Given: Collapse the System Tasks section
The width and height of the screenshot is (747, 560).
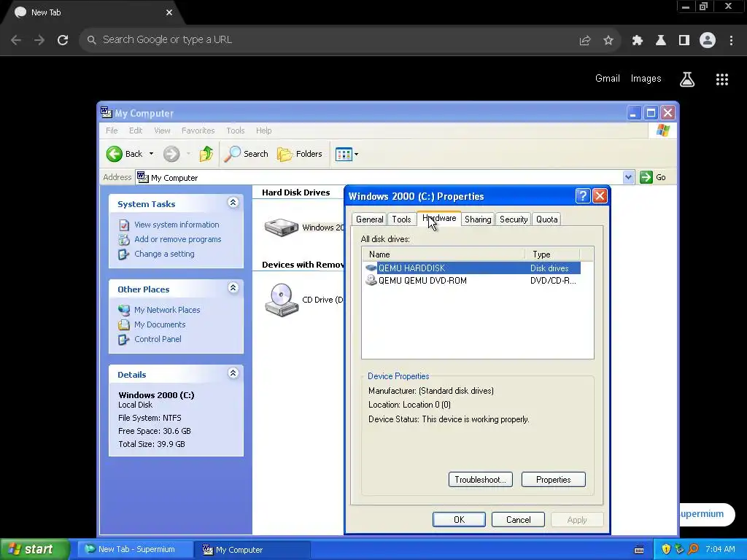Looking at the screenshot, I should tap(233, 203).
